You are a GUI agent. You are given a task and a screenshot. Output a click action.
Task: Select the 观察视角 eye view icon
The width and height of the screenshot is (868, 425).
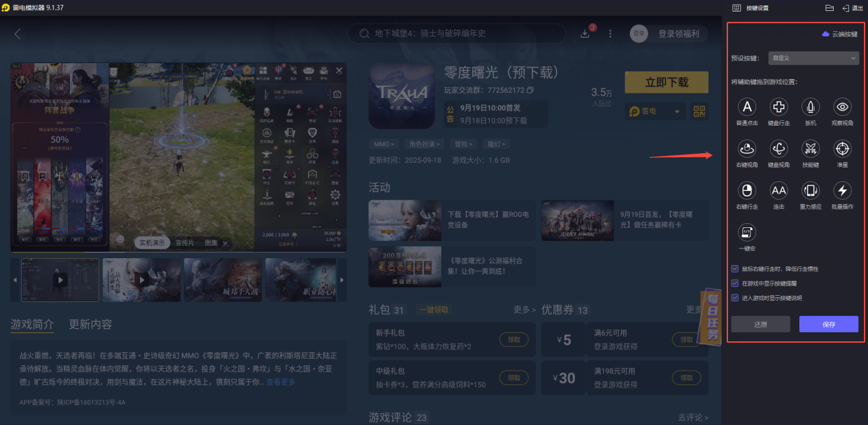842,108
